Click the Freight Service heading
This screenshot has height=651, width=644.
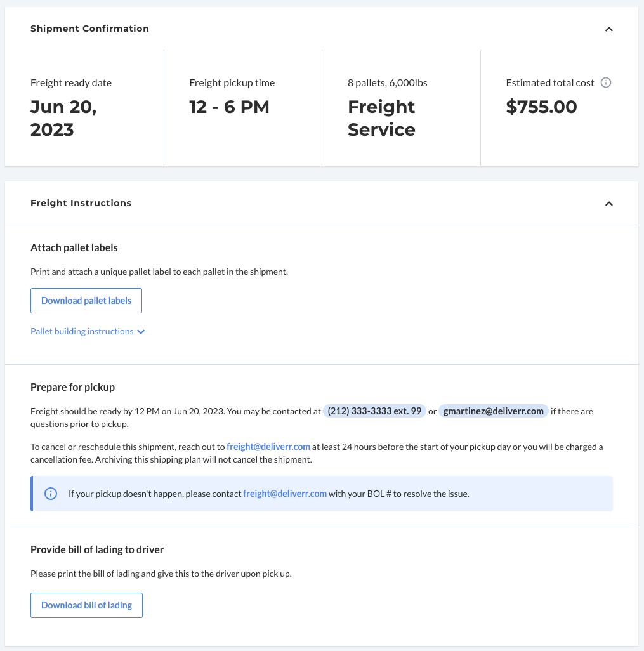(381, 118)
